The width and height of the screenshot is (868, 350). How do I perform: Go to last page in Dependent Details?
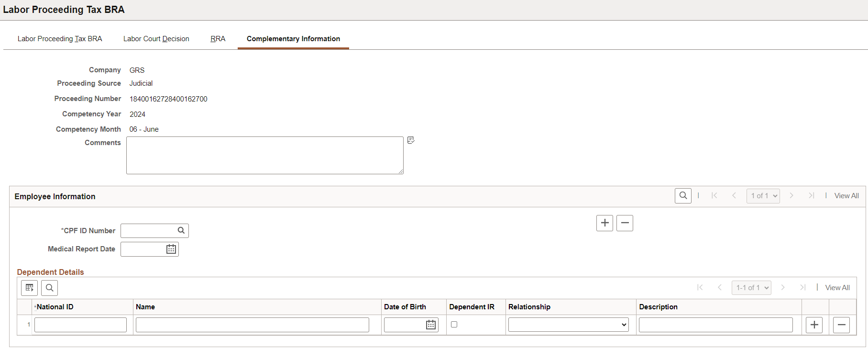point(803,287)
